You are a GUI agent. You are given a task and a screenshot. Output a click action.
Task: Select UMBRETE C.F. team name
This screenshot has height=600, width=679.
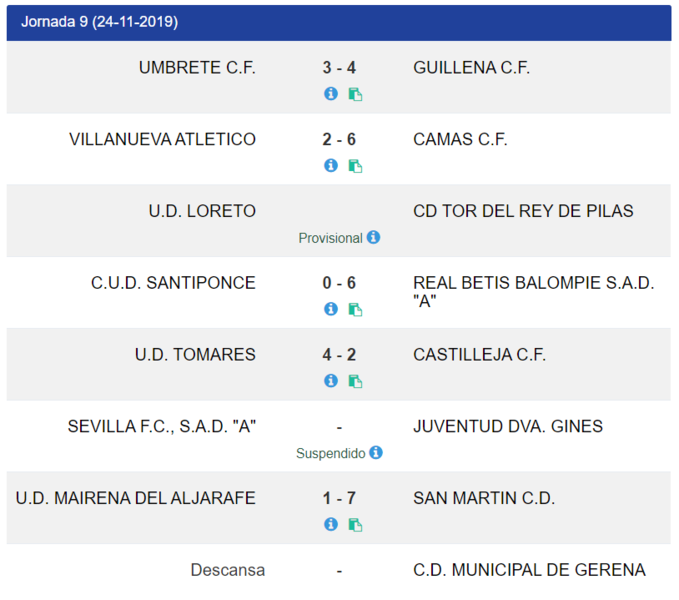click(197, 68)
